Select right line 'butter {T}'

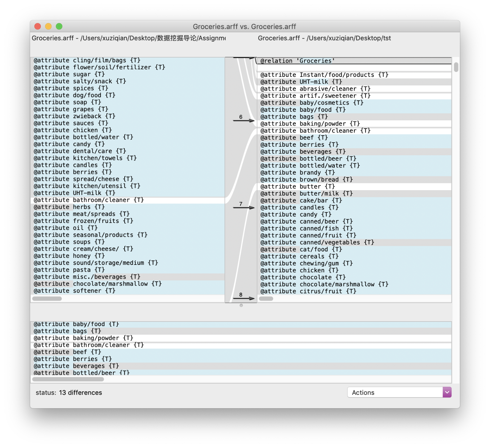point(354,187)
